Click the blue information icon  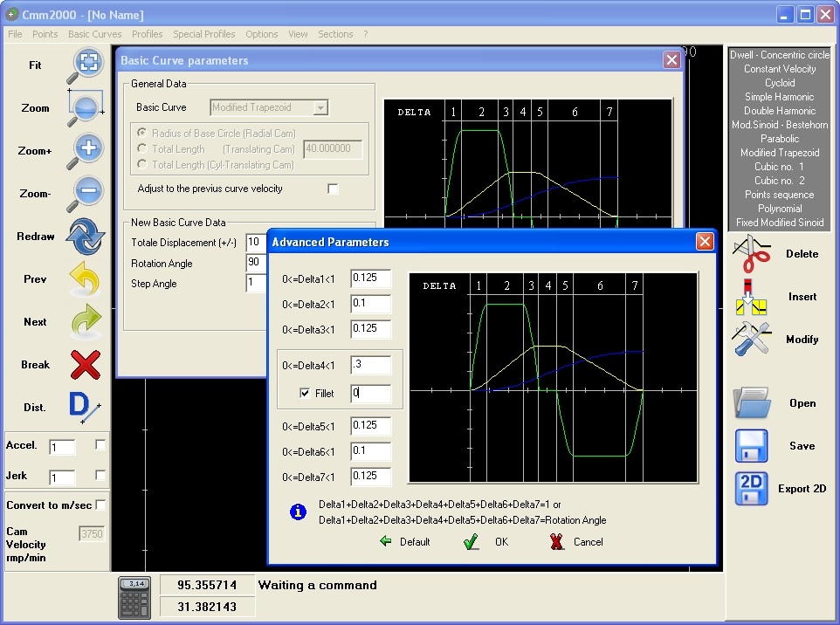click(298, 512)
